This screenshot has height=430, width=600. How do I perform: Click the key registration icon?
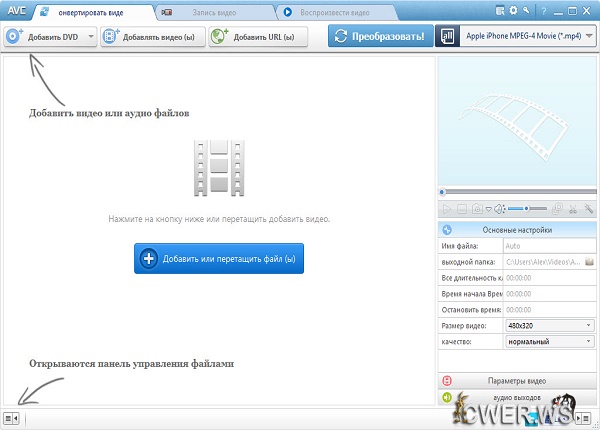(527, 11)
